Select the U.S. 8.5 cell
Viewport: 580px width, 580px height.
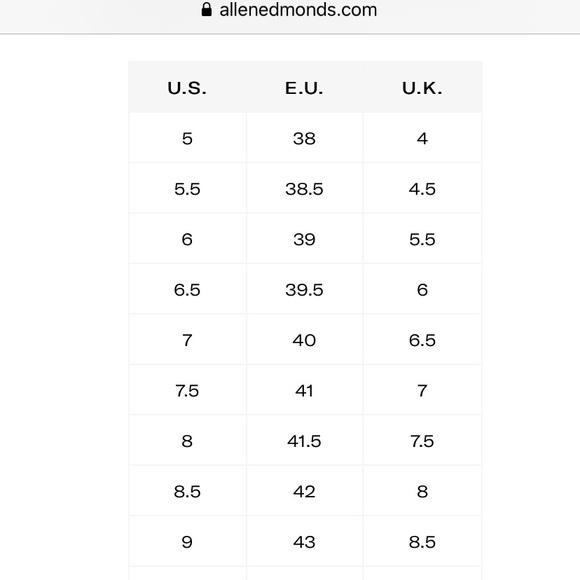click(187, 491)
